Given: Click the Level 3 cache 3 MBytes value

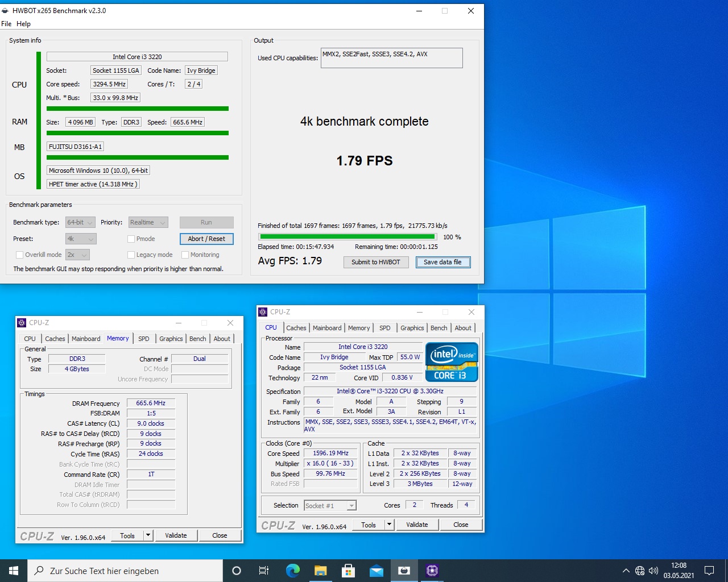Looking at the screenshot, I should 420,484.
